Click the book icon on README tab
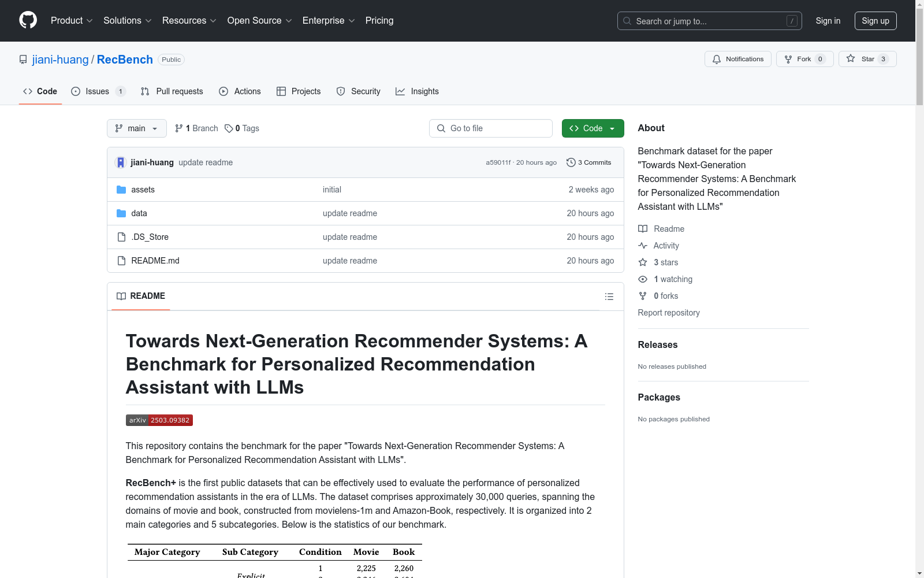This screenshot has width=924, height=578. coord(121,297)
